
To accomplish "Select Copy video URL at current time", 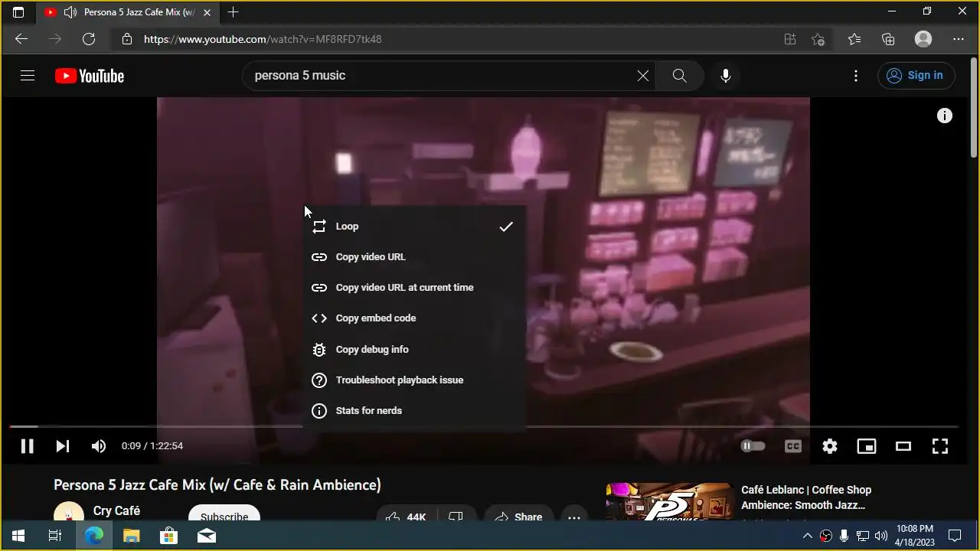I will point(413,288).
